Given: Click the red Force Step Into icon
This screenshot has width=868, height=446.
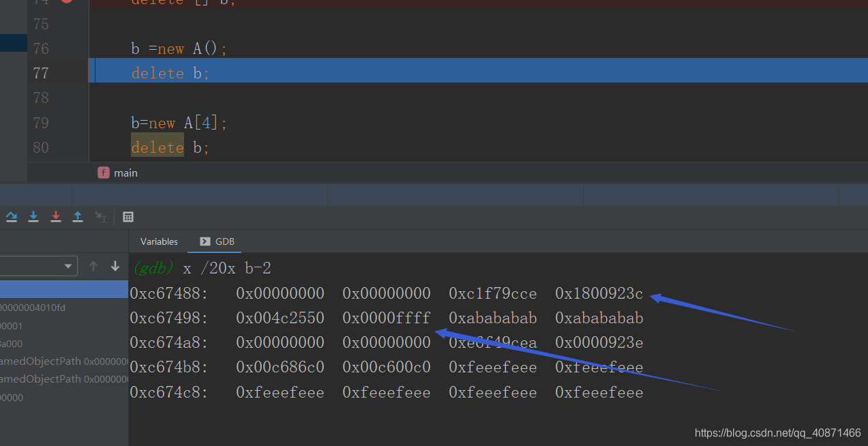Looking at the screenshot, I should click(56, 217).
